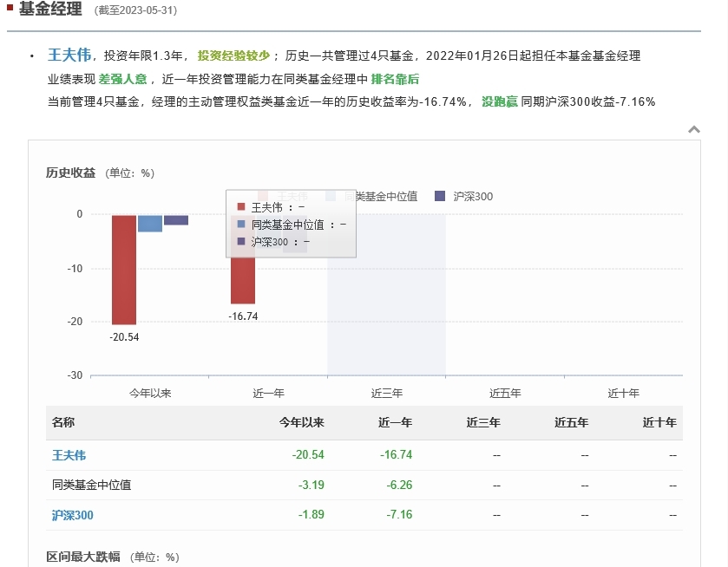
Task: Click 近三年 column header in table
Action: point(483,423)
